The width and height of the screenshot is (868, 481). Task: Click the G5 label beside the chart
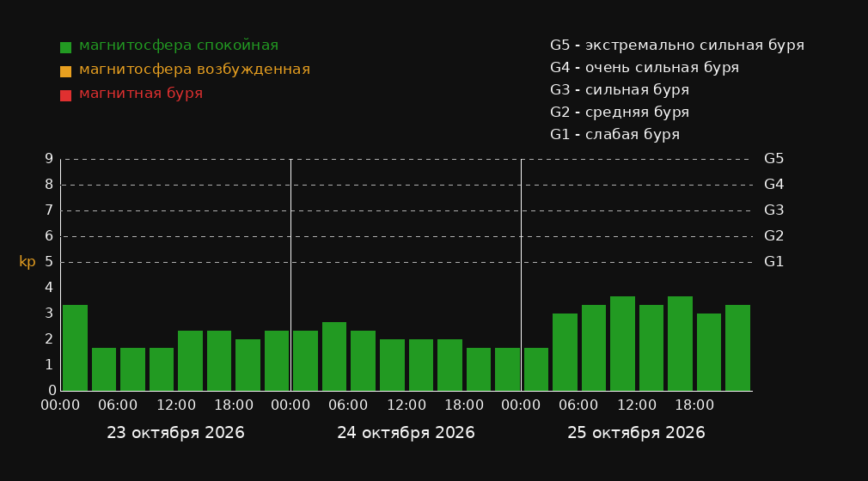pos(773,159)
